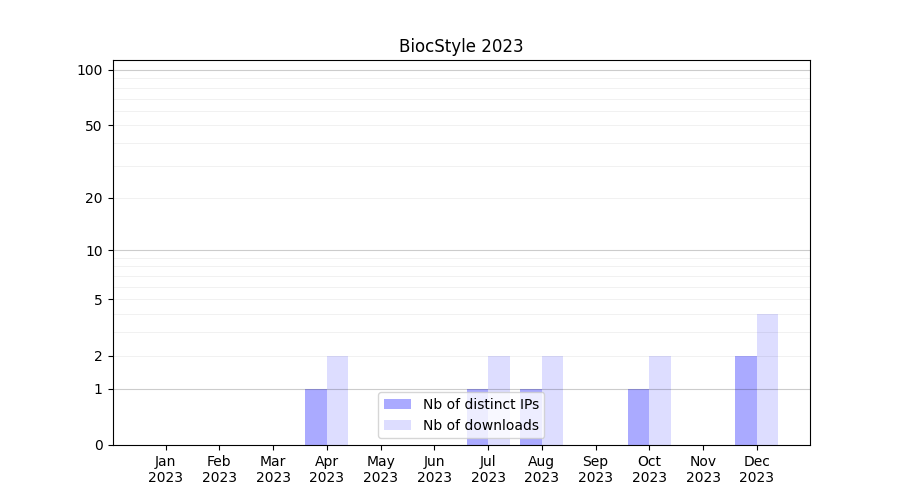
Task: Click the 100 tick on the y-axis
Action: click(x=90, y=70)
